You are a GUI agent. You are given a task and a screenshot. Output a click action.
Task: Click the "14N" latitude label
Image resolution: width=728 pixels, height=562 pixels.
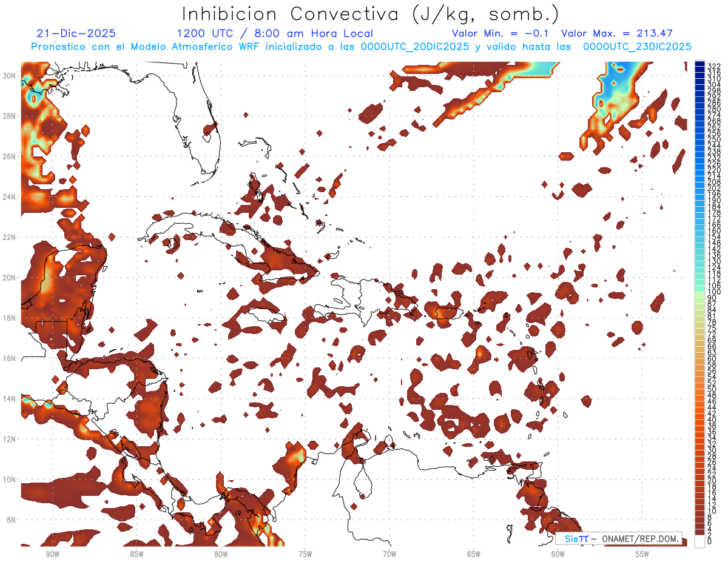[x=10, y=398]
